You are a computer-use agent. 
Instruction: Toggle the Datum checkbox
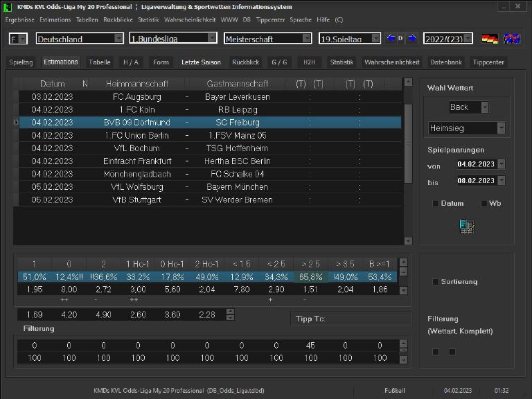pyautogui.click(x=436, y=204)
